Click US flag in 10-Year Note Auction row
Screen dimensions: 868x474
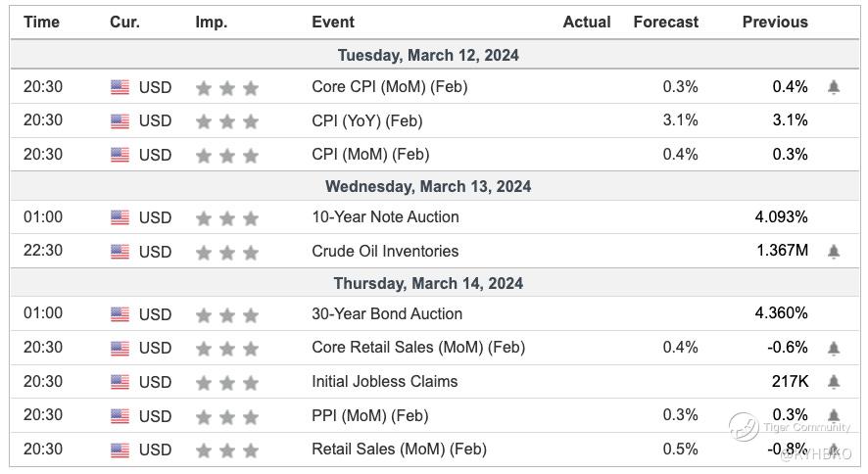pos(120,217)
